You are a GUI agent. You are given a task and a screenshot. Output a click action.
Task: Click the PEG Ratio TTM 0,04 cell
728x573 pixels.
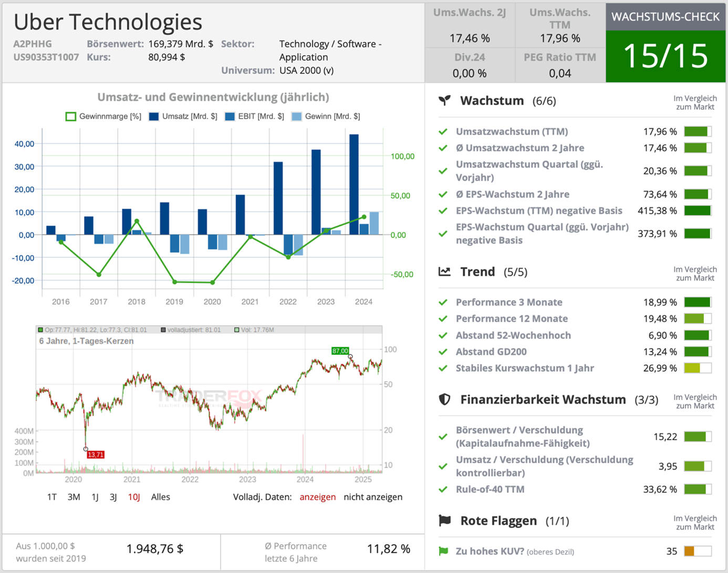[x=560, y=65]
